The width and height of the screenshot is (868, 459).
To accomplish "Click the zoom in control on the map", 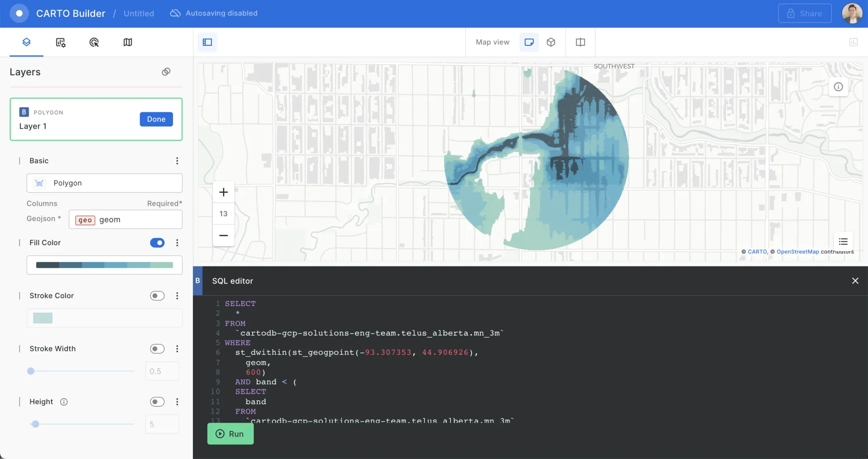I will pyautogui.click(x=223, y=192).
